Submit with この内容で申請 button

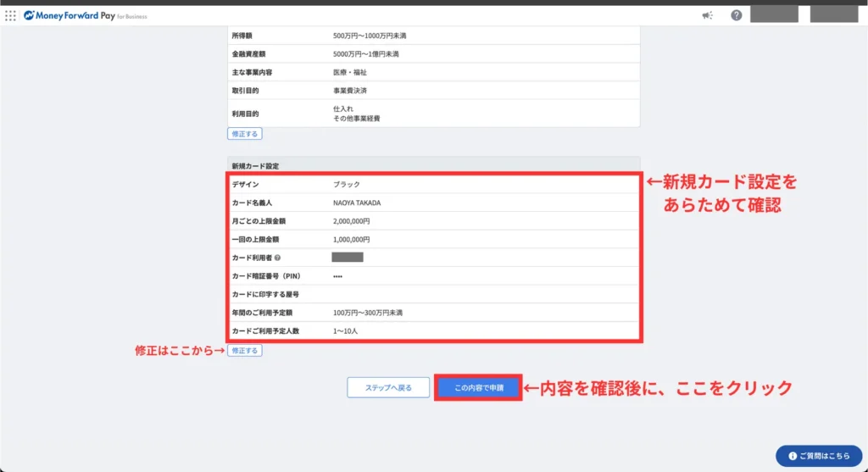[478, 388]
